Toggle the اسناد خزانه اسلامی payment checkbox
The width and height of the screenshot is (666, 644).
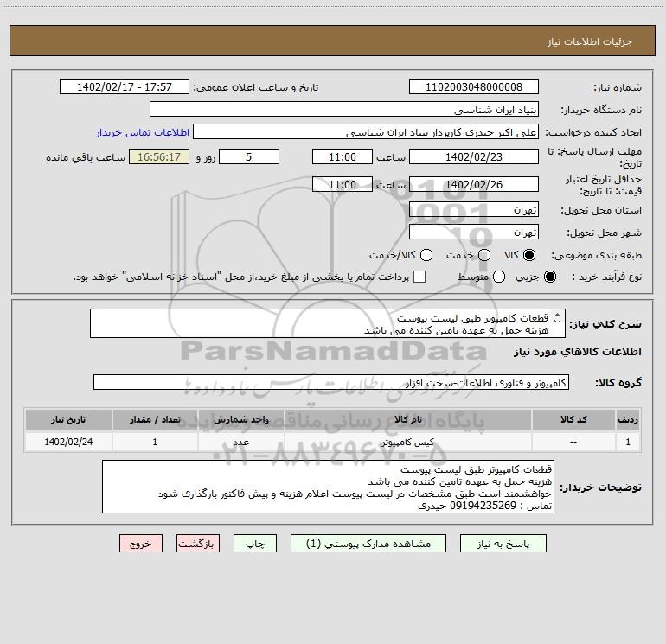tap(419, 277)
